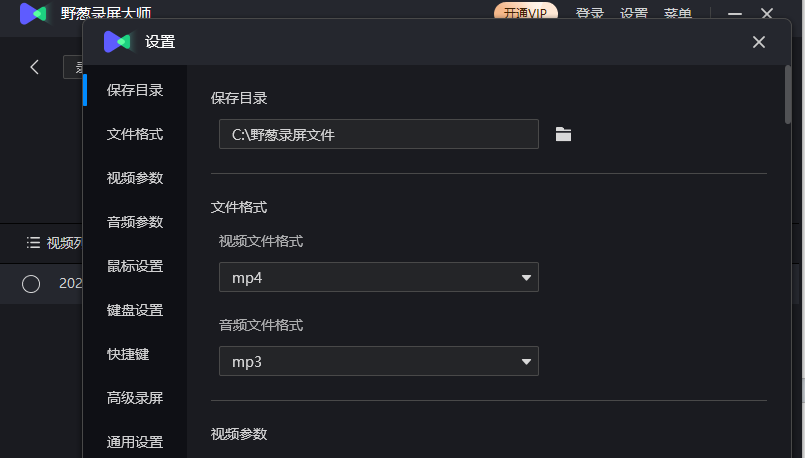Open the 音频文件格式 mp3 dropdown
This screenshot has height=458, width=805.
(379, 361)
